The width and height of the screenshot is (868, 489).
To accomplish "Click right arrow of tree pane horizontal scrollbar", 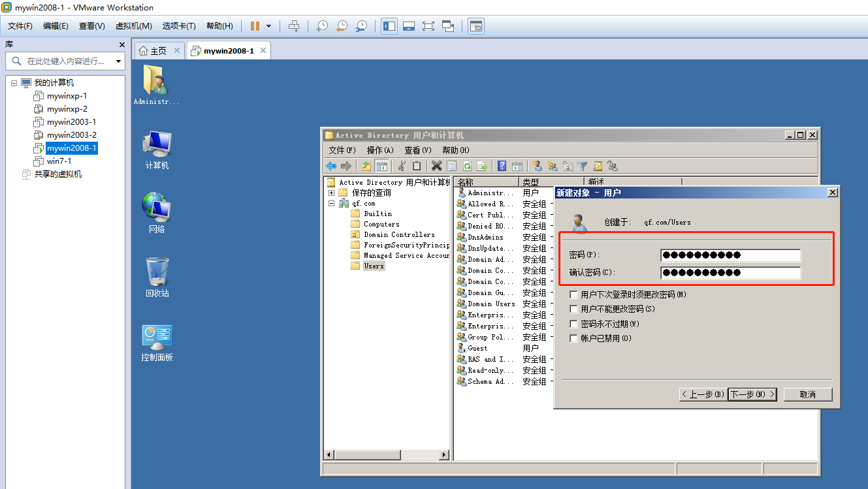I will pyautogui.click(x=445, y=455).
